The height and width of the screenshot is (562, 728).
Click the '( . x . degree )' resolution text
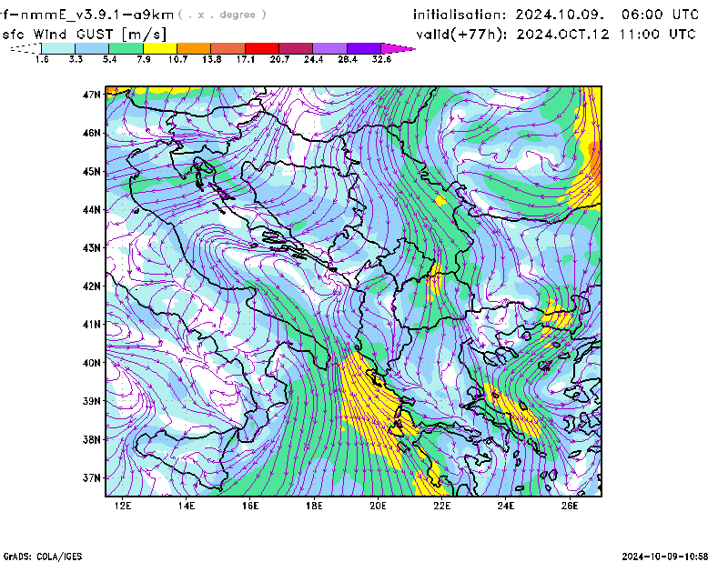pos(222,15)
